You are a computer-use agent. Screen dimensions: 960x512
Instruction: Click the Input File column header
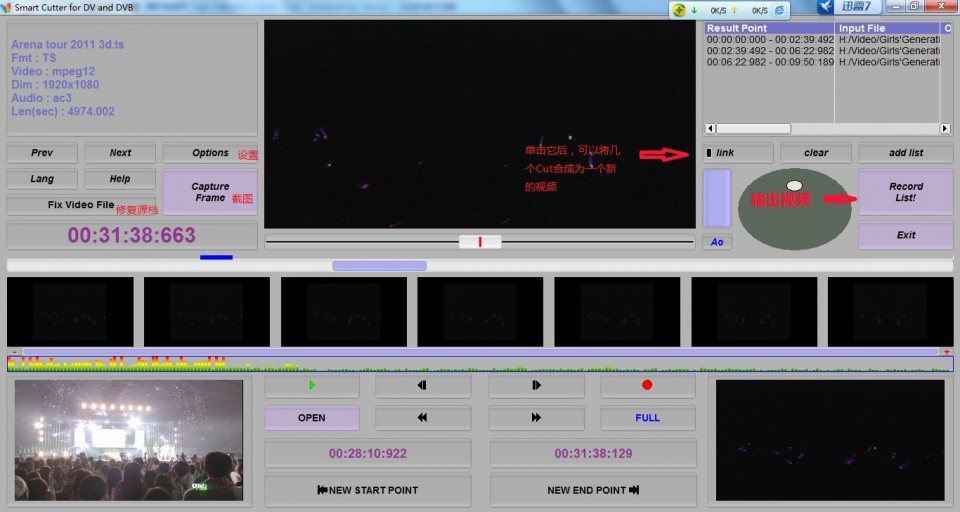(888, 28)
